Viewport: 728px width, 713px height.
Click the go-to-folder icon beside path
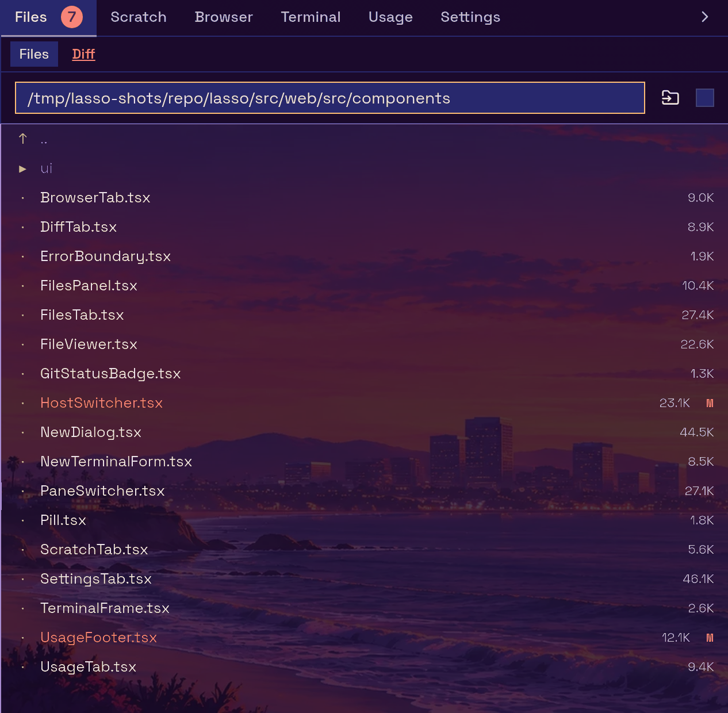[x=670, y=98]
